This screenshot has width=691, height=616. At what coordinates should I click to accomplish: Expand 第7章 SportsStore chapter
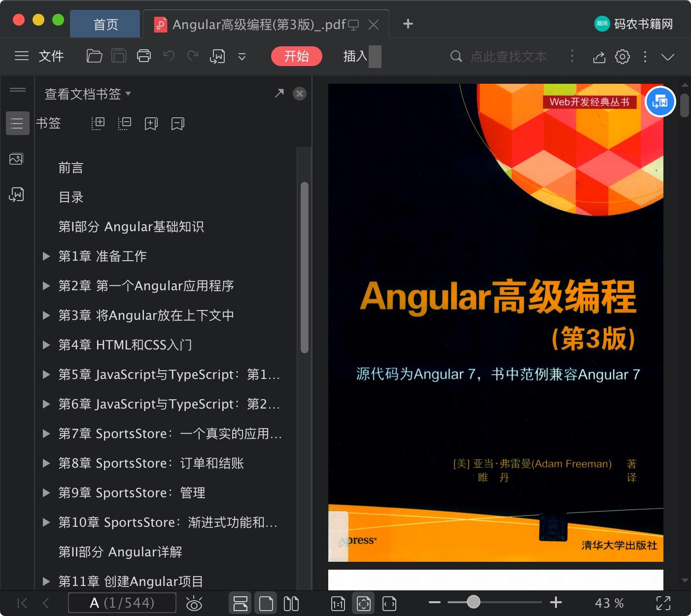click(x=46, y=434)
